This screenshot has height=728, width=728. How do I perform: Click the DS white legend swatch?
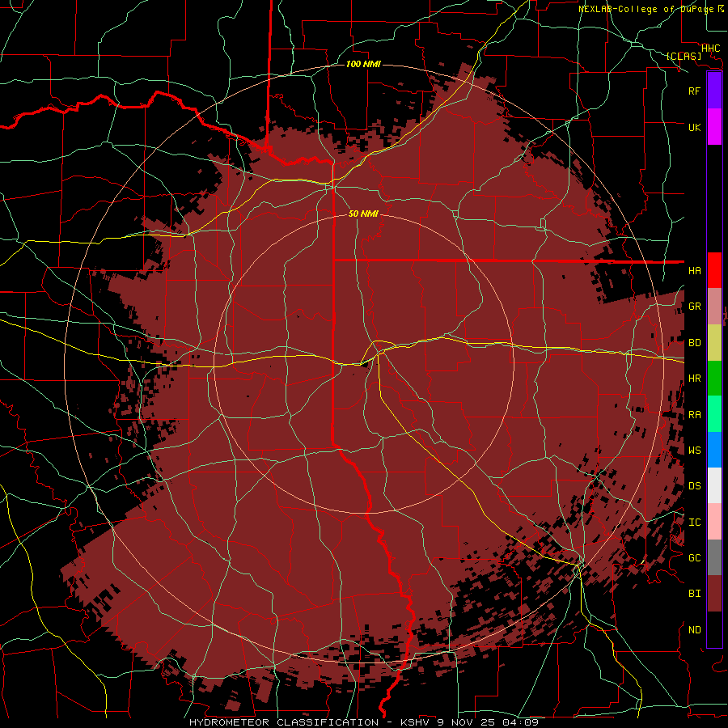[714, 485]
